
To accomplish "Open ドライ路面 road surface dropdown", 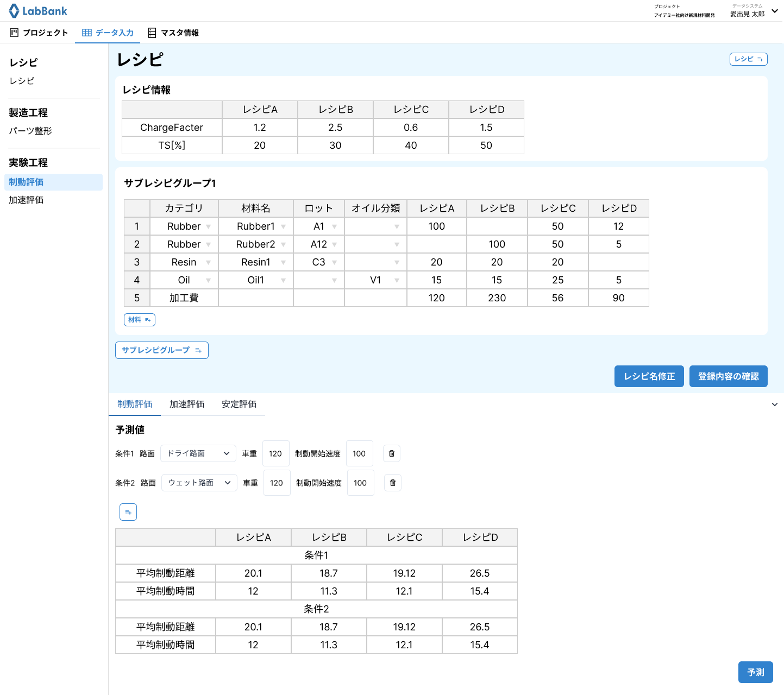I will coord(198,453).
